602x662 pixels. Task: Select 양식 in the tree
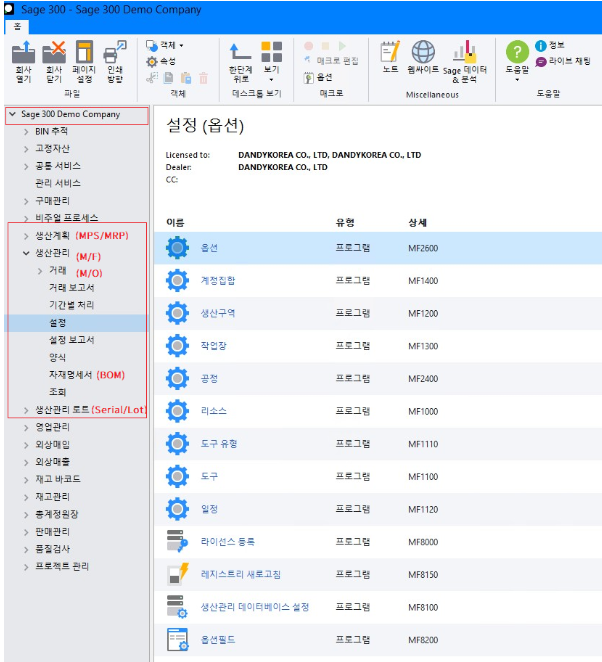(57, 358)
